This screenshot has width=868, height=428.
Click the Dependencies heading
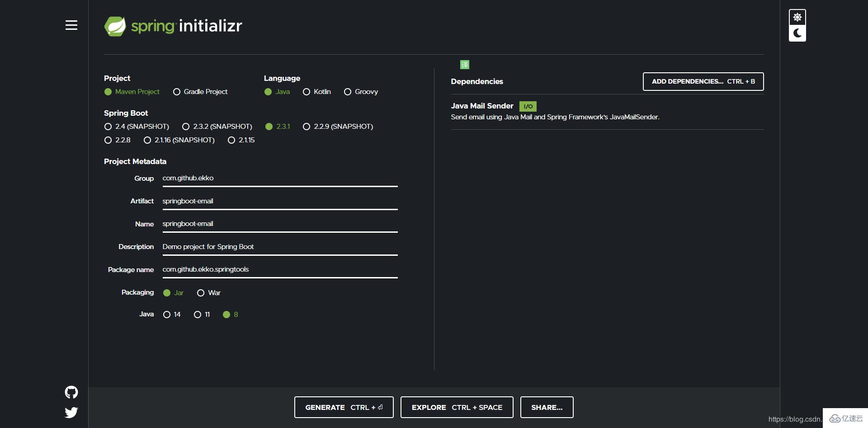477,81
